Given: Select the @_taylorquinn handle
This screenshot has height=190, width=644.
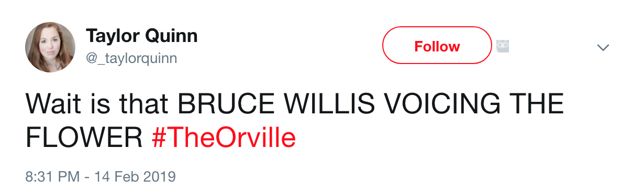Looking at the screenshot, I should click(131, 57).
